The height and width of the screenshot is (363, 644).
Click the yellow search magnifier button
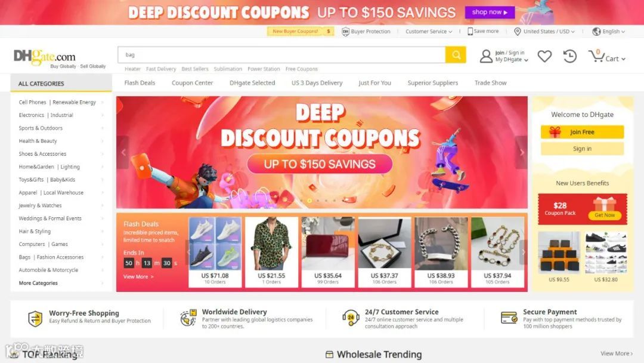(456, 55)
